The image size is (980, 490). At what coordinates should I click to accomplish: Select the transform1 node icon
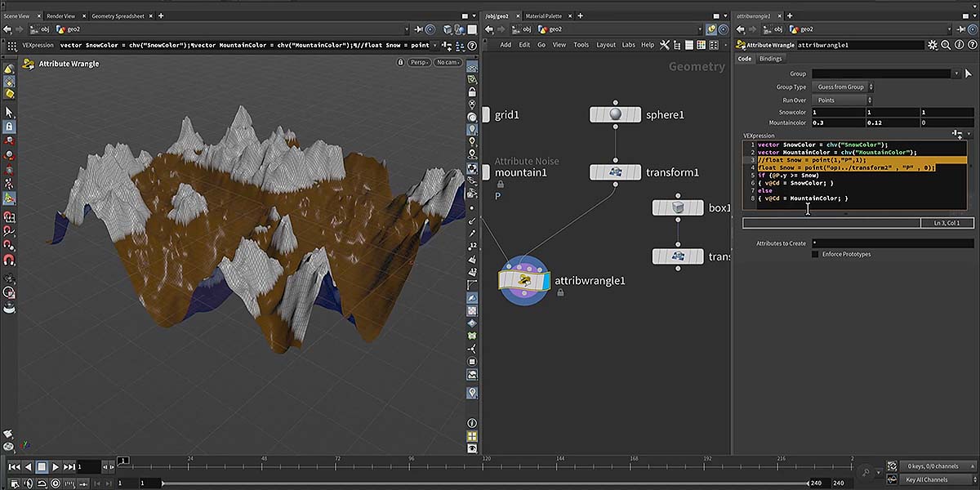point(615,172)
